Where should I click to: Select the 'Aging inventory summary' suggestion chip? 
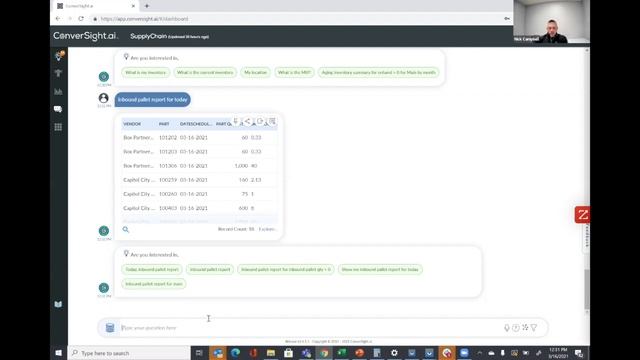pyautogui.click(x=378, y=72)
